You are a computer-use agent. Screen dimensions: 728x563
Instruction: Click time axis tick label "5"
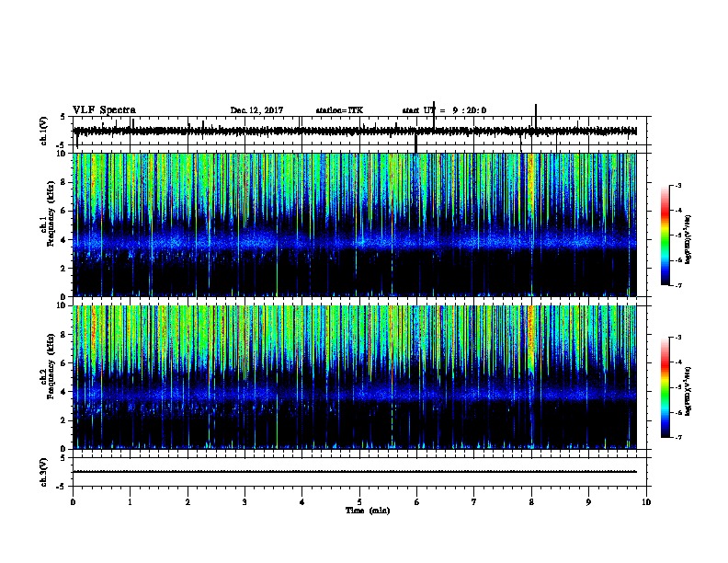point(359,502)
